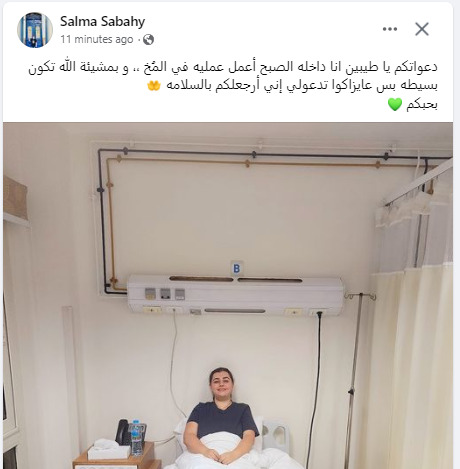The height and width of the screenshot is (469, 460).
Task: Click the tissue box on the nightstand
Action: 109,449
